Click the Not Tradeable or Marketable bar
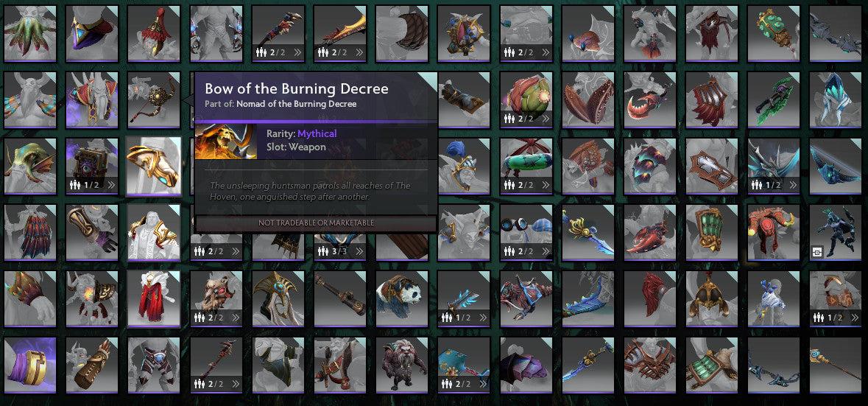The width and height of the screenshot is (868, 406). [316, 223]
